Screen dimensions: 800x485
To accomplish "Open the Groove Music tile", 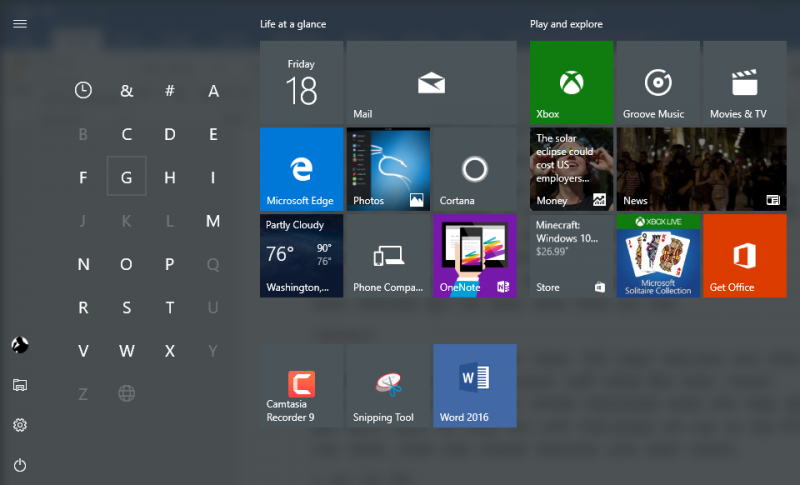I will tap(657, 82).
